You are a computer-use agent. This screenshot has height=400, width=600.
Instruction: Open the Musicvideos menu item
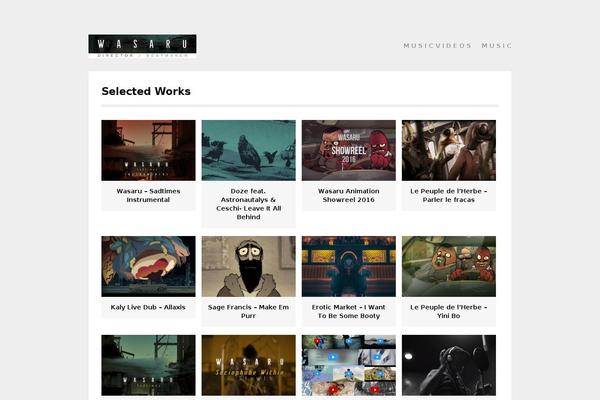(x=437, y=46)
